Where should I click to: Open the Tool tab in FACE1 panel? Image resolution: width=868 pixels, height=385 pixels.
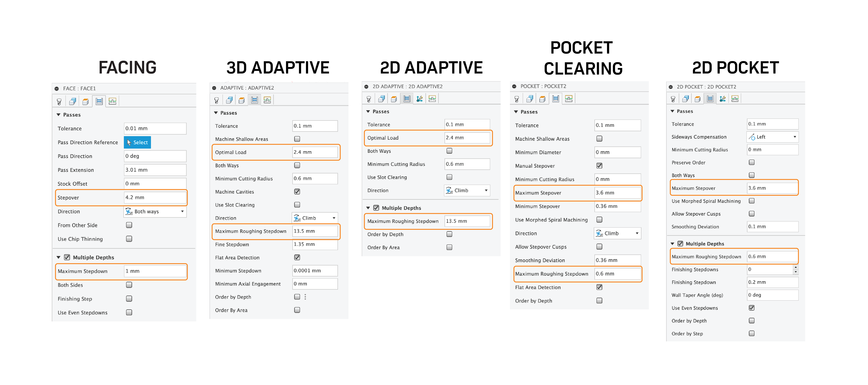[59, 101]
